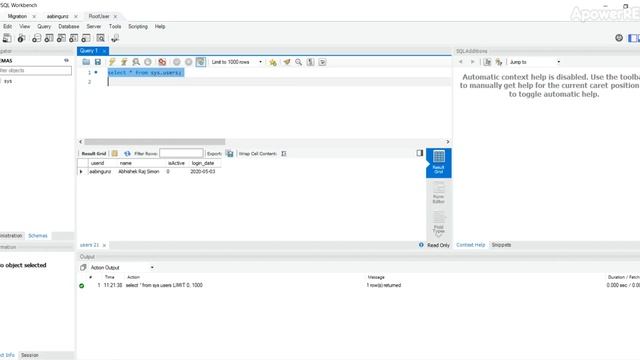Toggle the result side panel icon
Viewport: 640px width, 360px height.
pos(420,153)
